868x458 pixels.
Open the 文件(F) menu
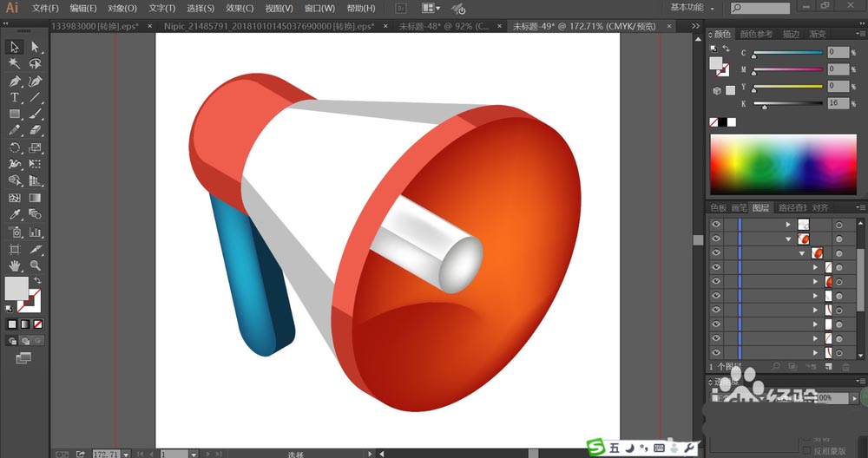45,9
